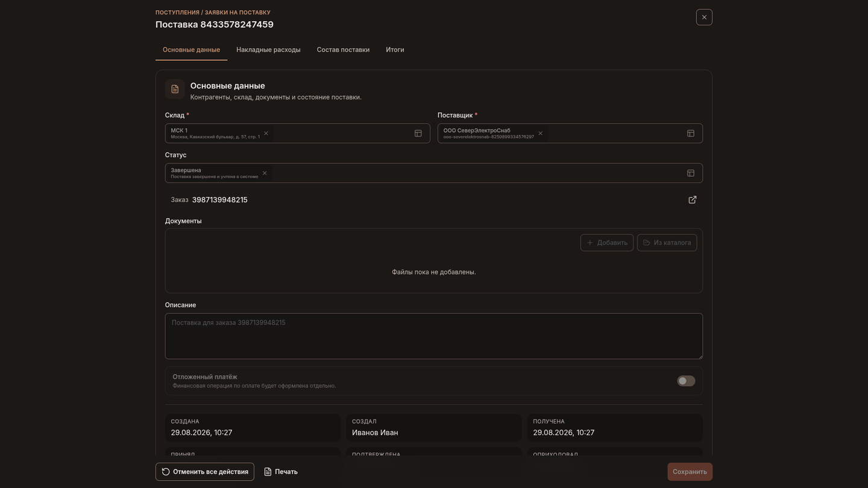This screenshot has height=488, width=868.
Task: Click the Создал Иванов Иван cell
Action: tap(434, 427)
